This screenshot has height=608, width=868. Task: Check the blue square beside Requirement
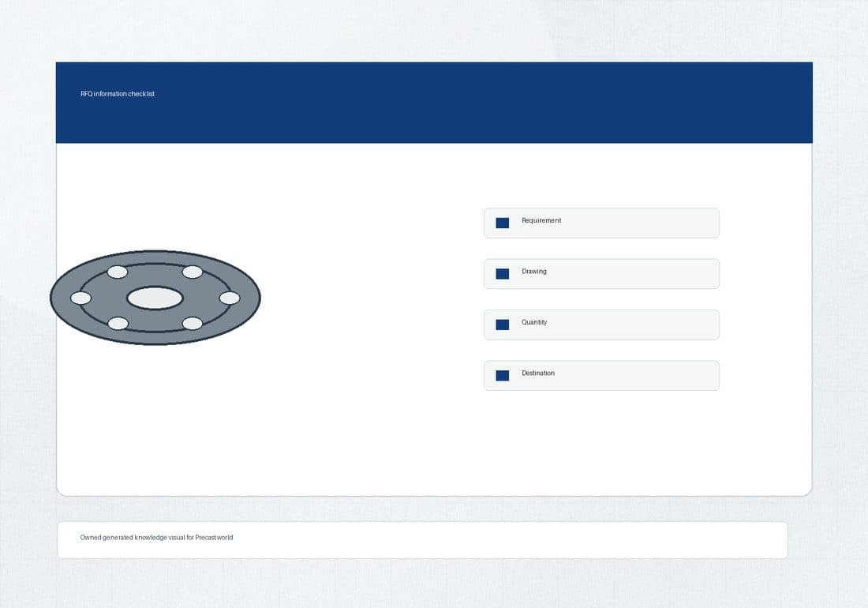(x=502, y=223)
